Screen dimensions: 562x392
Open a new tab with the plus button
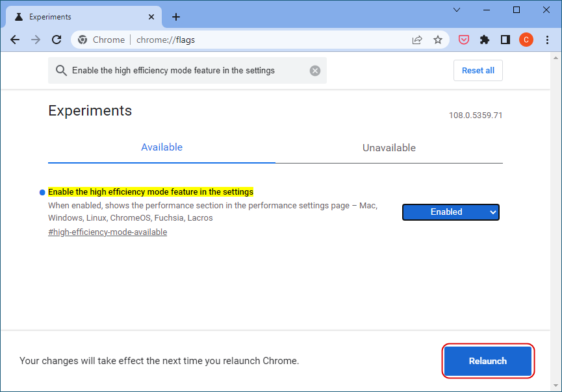[176, 17]
